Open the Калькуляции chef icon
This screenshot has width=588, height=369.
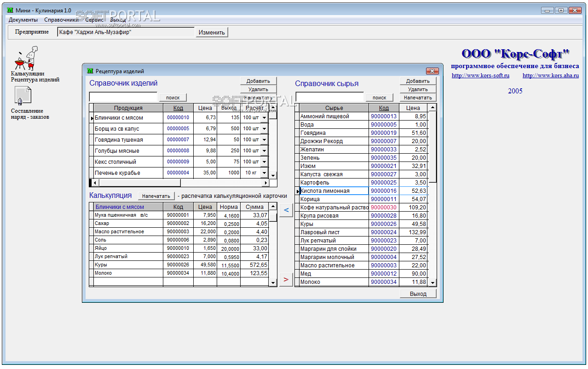[x=26, y=58]
